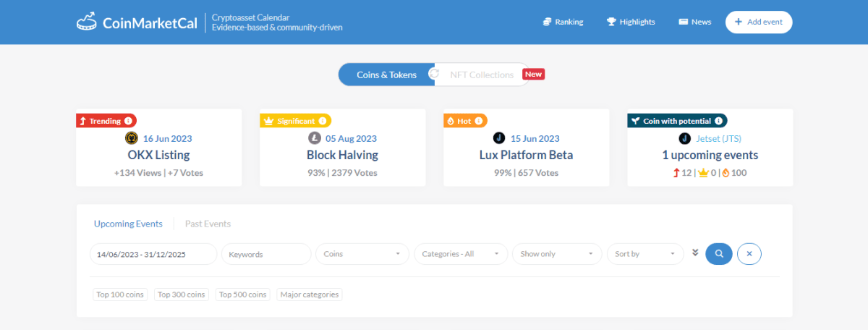Select the Top 100 coins filter

point(120,295)
